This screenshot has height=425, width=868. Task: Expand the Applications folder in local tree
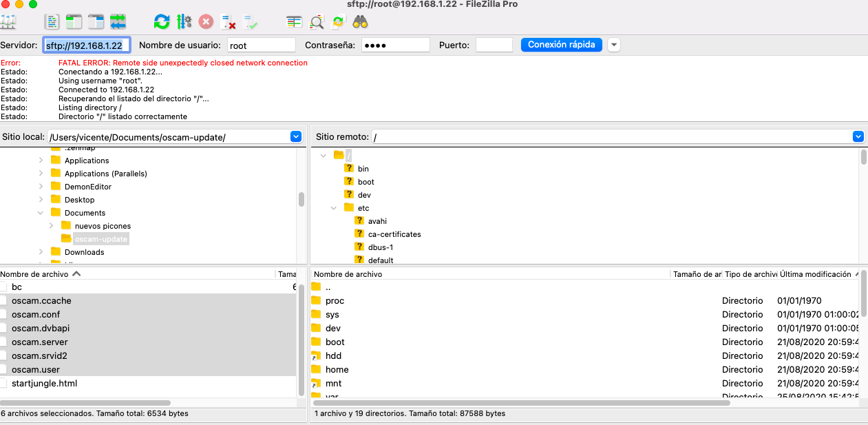[41, 160]
